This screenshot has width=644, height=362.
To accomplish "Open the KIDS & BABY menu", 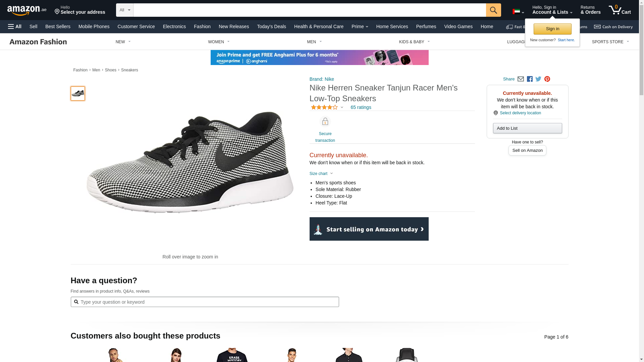I will click(x=414, y=42).
